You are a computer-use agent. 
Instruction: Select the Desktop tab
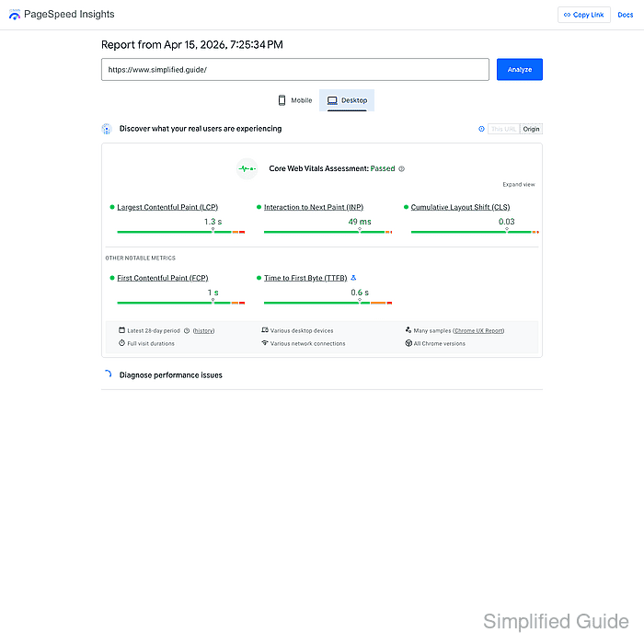[x=346, y=100]
